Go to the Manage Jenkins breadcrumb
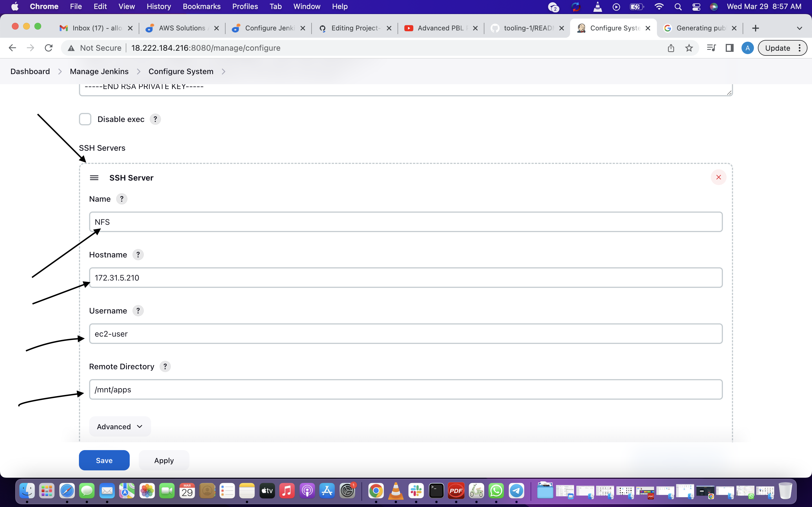Image resolution: width=812 pixels, height=507 pixels. 99,72
